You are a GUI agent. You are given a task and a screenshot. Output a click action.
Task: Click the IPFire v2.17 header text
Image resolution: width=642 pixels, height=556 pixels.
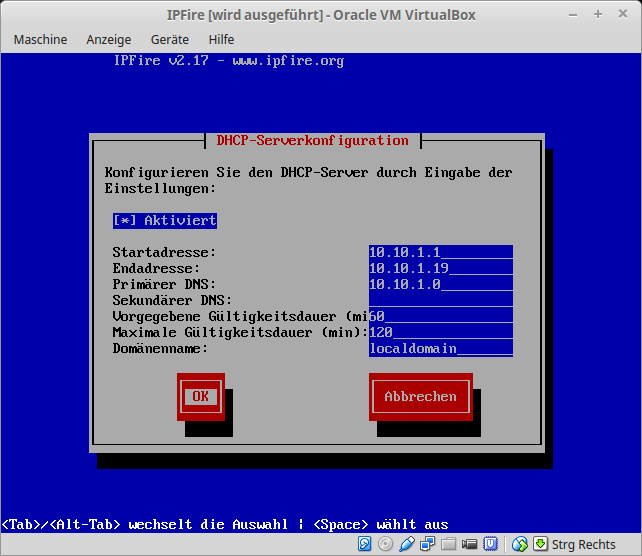[229, 61]
